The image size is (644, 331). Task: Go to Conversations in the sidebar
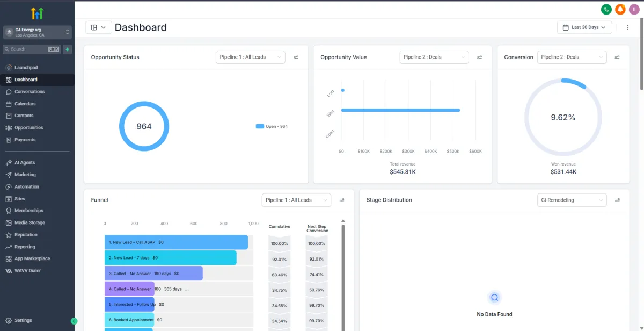click(38, 92)
